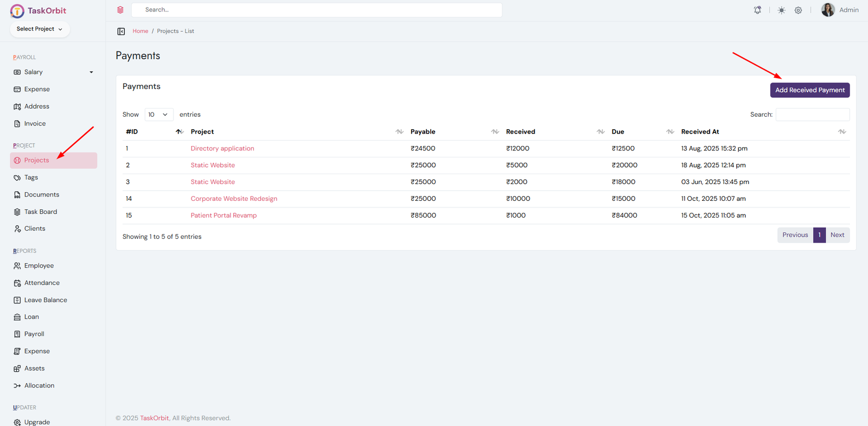This screenshot has width=868, height=426.
Task: Open Patient Portal Revamp project link
Action: [x=224, y=216]
